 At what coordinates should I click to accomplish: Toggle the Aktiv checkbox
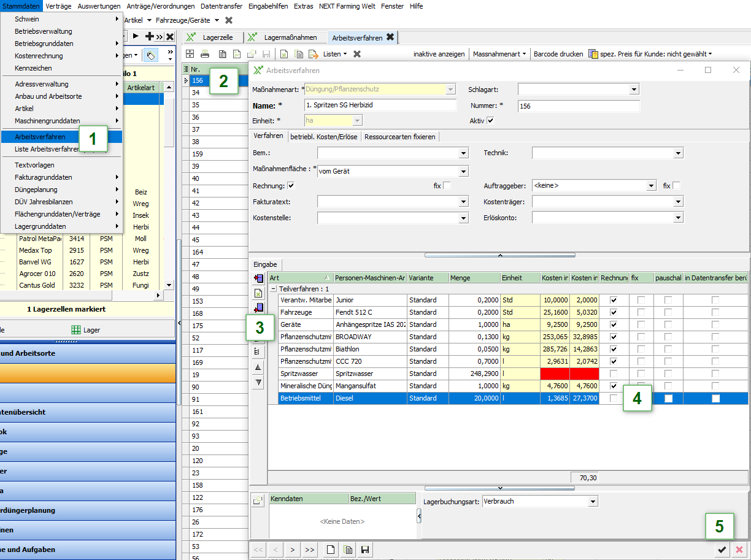tap(490, 121)
